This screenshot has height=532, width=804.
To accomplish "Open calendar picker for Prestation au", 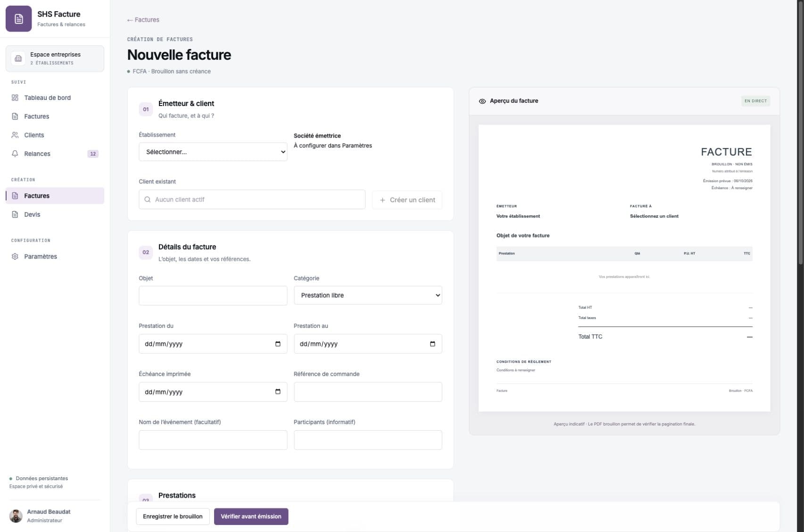I will click(432, 344).
